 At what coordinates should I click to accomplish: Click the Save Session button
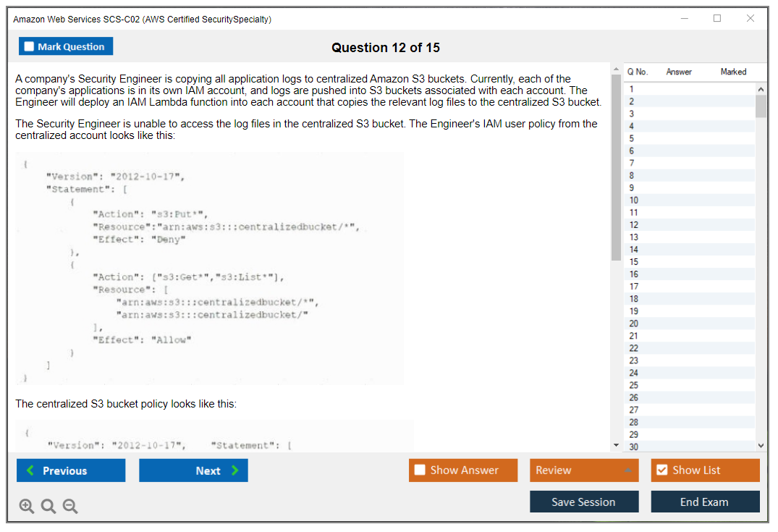point(584,502)
